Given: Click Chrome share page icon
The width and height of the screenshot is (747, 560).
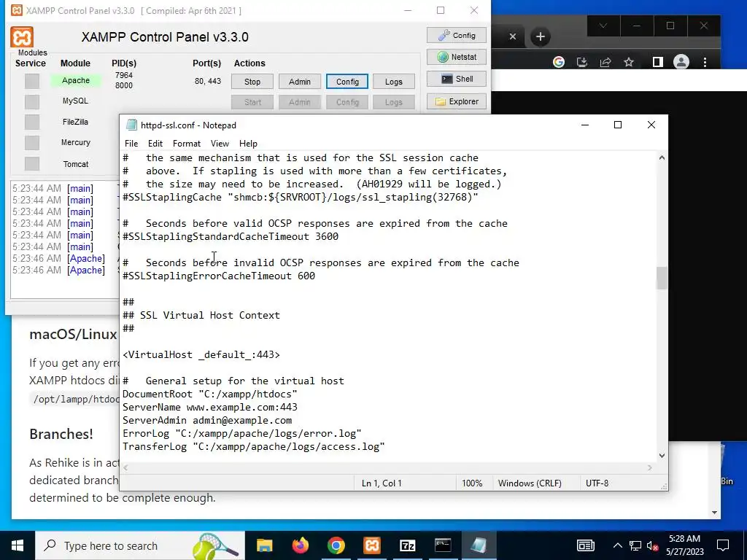Looking at the screenshot, I should pos(605,62).
